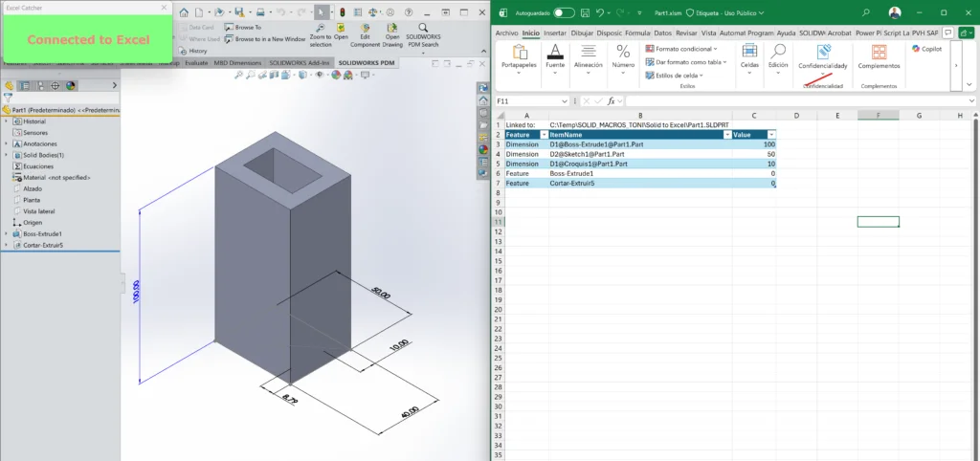Create a new document in SolidWorks

(199, 11)
